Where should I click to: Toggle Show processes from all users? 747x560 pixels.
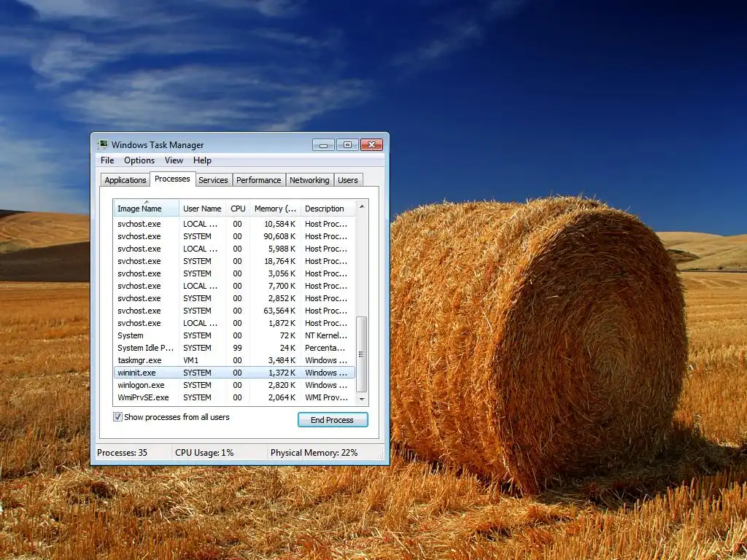[117, 417]
